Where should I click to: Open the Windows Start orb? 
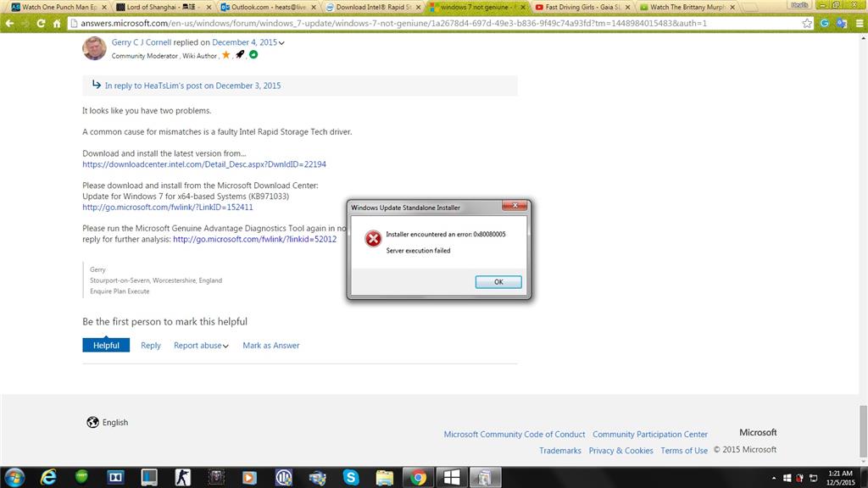(14, 477)
